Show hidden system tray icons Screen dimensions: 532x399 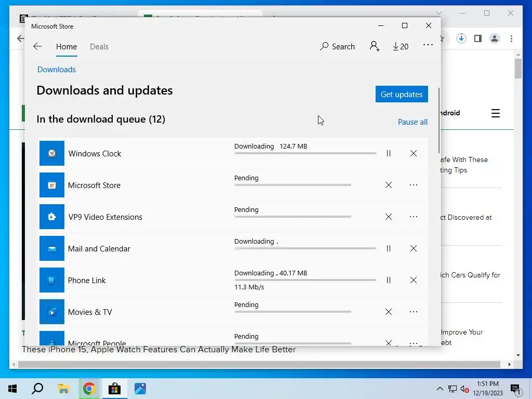pyautogui.click(x=440, y=389)
